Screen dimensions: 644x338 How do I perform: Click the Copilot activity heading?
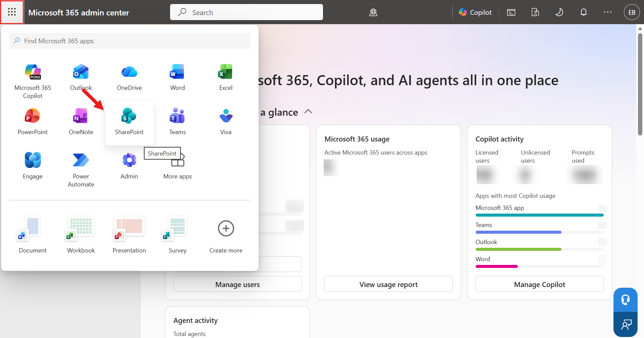(x=499, y=139)
